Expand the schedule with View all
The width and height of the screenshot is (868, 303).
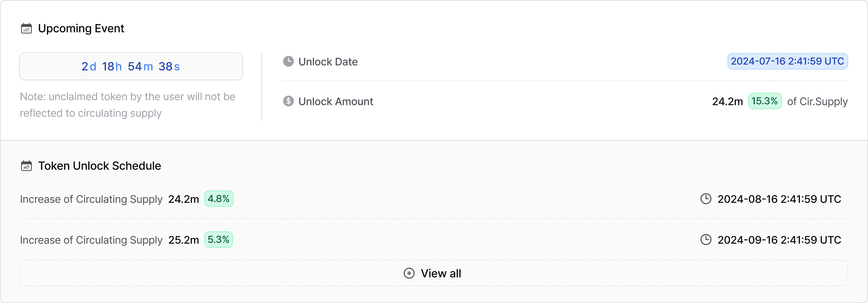434,273
